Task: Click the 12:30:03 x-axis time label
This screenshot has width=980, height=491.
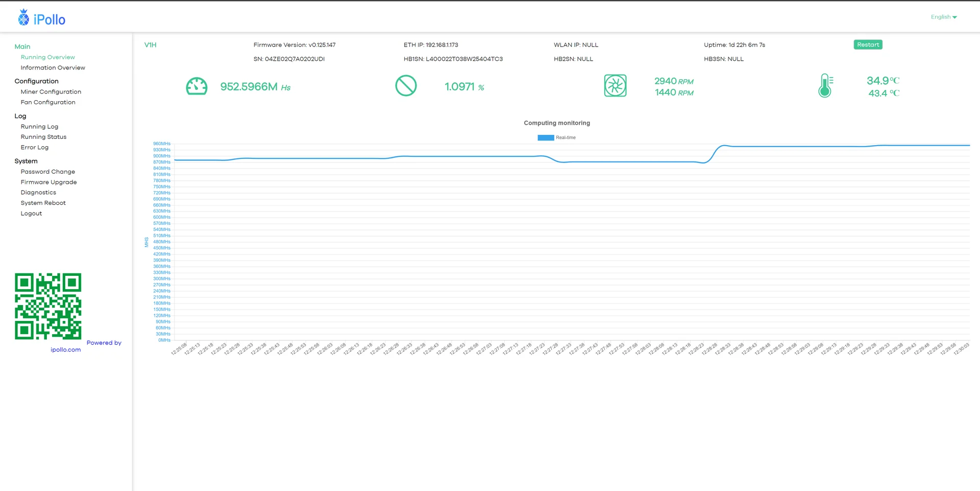Action: tap(961, 348)
